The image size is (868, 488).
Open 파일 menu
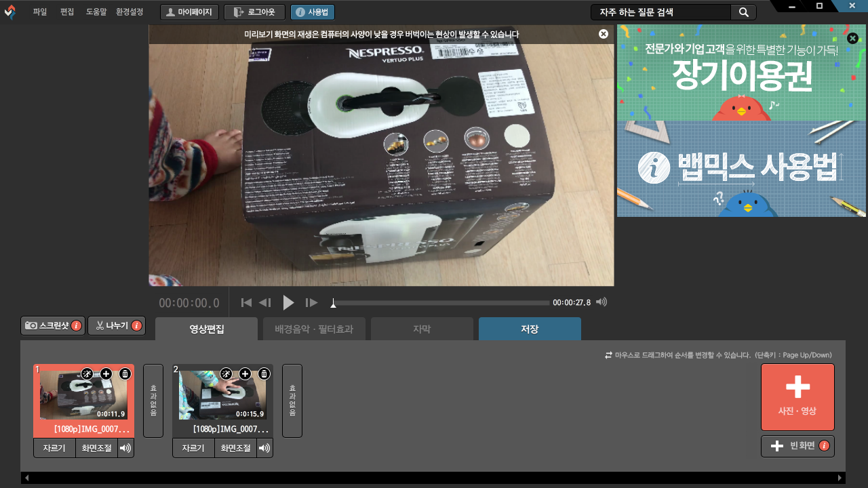[40, 12]
